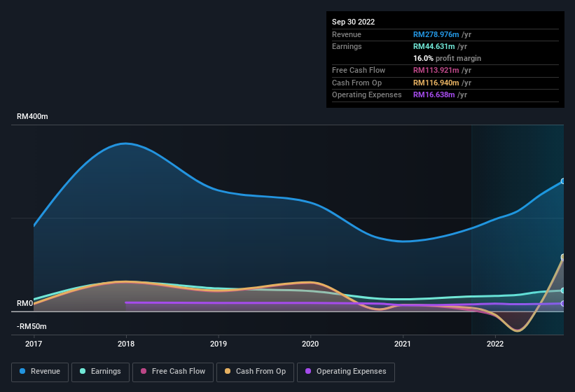The width and height of the screenshot is (575, 392).
Task: Click the RM0 y-axis label
Action: (25, 303)
